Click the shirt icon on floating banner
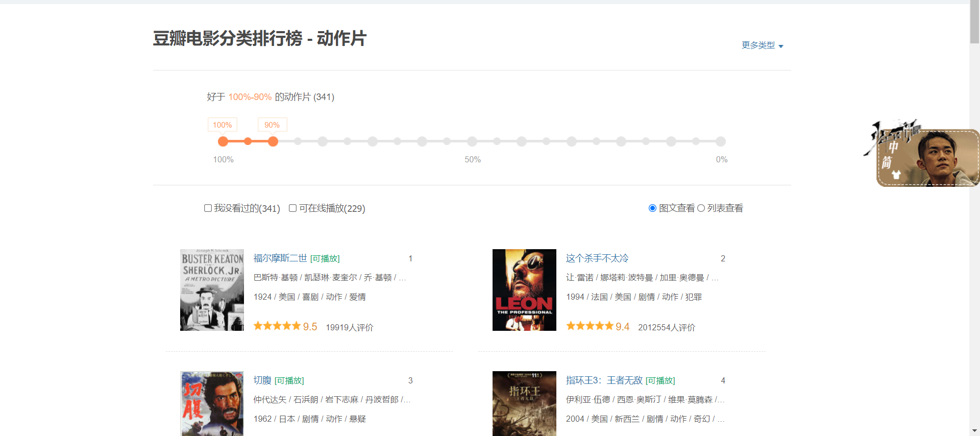The height and width of the screenshot is (436, 980). (896, 175)
